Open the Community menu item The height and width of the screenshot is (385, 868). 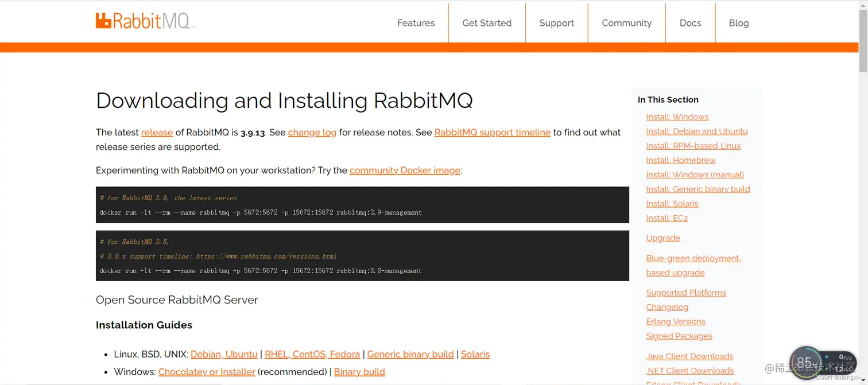[626, 23]
